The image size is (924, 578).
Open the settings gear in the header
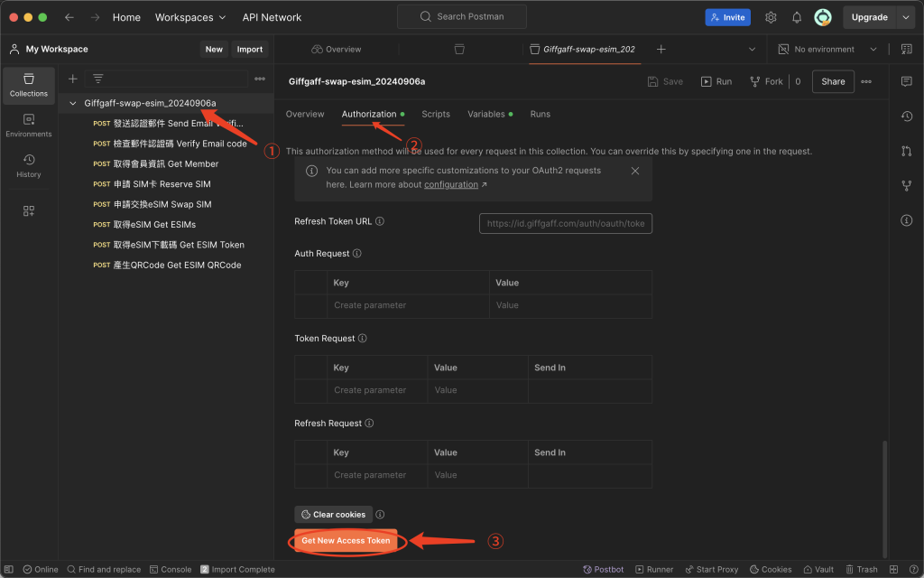pos(771,17)
